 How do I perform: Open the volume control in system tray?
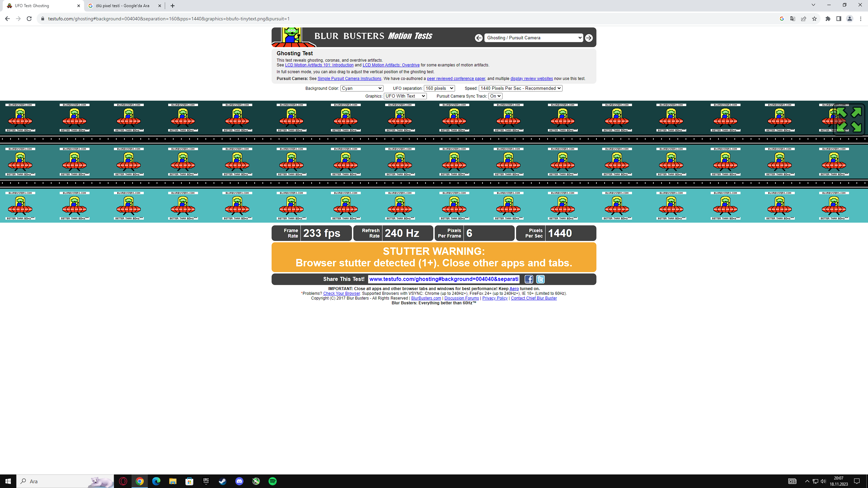click(823, 481)
